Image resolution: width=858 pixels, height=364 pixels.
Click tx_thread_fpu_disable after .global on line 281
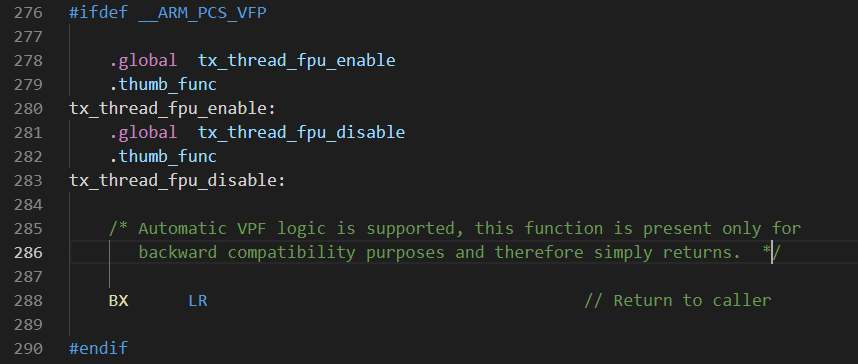(x=302, y=132)
